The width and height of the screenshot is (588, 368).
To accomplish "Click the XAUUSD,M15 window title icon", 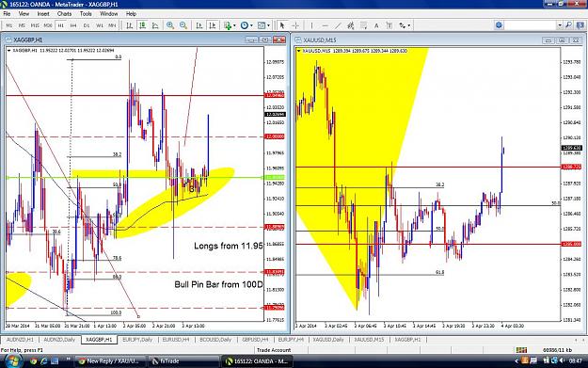I will (x=298, y=40).
